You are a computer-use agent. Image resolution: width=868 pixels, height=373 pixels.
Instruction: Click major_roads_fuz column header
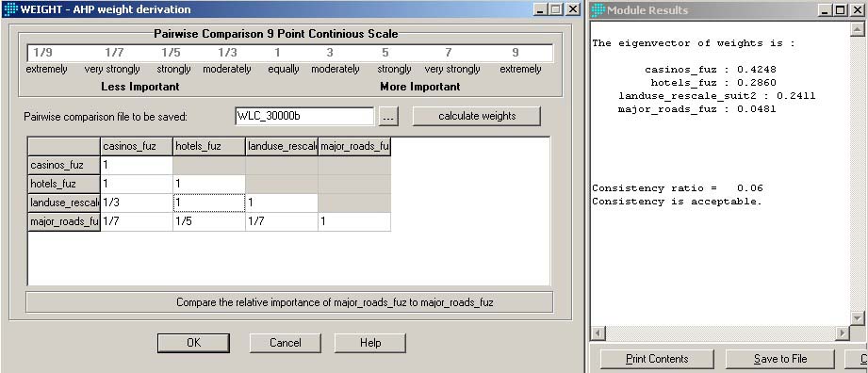354,147
